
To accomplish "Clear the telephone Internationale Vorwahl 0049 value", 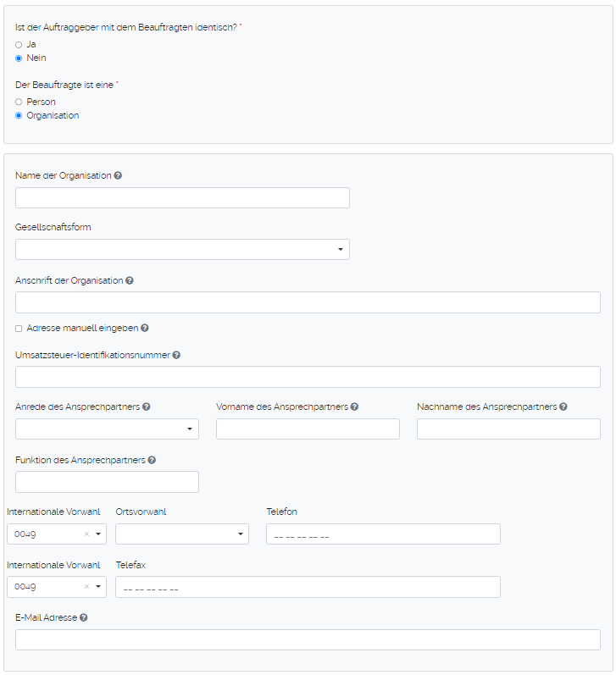I will 86,534.
